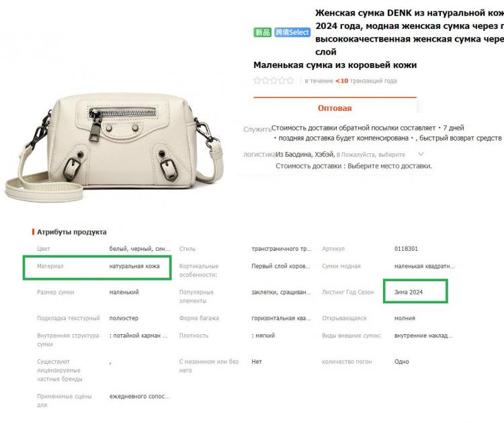Click the молния opening type value

405,318
